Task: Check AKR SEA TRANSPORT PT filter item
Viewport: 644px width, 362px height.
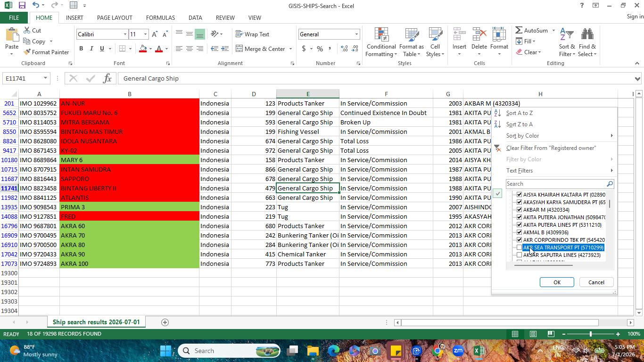Action: 520,247
